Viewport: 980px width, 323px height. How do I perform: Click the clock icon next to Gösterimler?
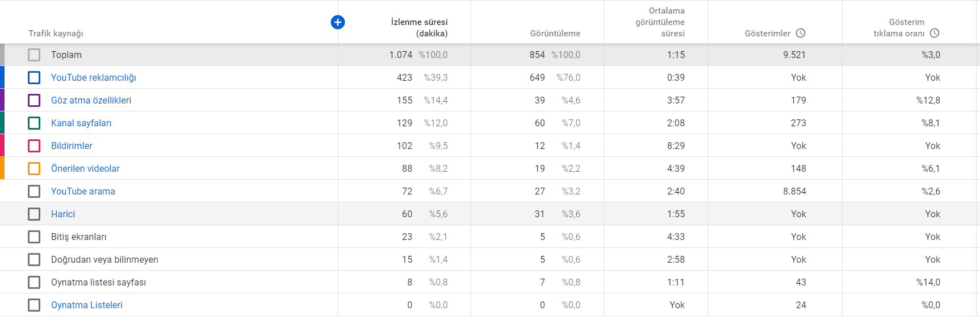(x=801, y=33)
